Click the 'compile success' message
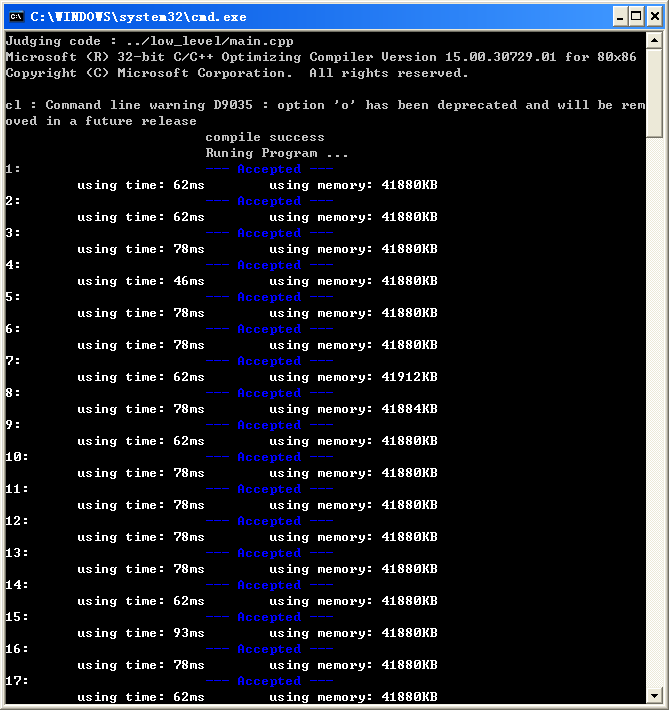This screenshot has height=710, width=669. [x=264, y=137]
